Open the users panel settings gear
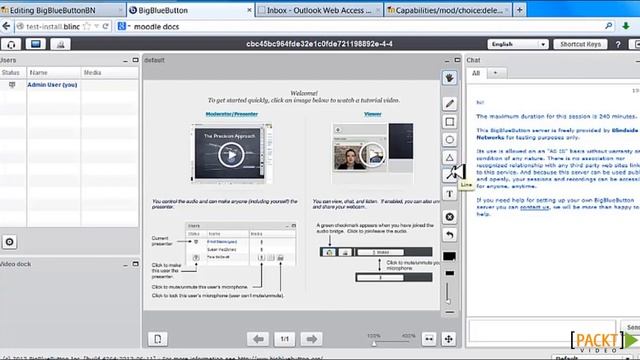This screenshot has width=640, height=360. pyautogui.click(x=9, y=242)
